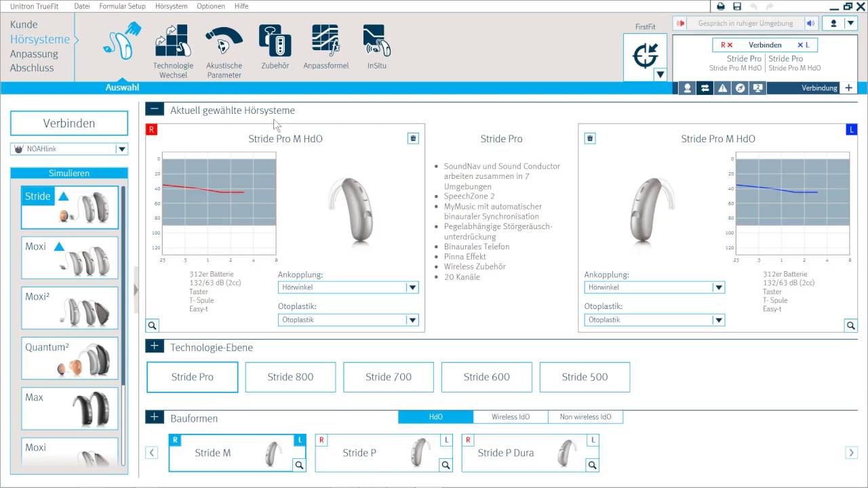This screenshot has height=488, width=868.
Task: Open left Otoplastik dropdown
Action: [x=654, y=320]
